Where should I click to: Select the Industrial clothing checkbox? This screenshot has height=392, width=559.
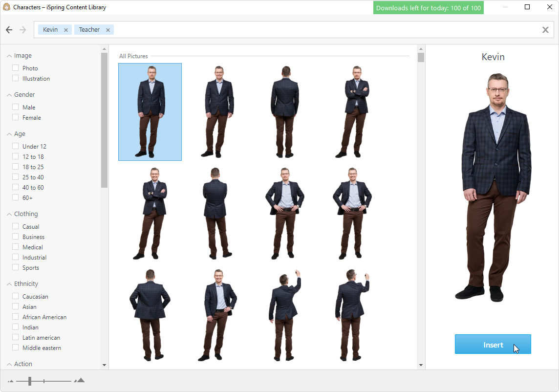15,257
